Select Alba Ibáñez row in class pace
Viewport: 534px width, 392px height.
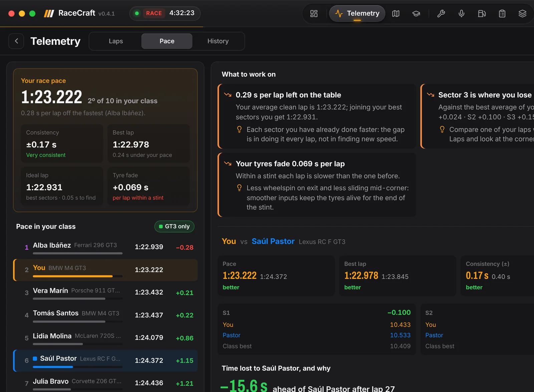[x=105, y=248]
